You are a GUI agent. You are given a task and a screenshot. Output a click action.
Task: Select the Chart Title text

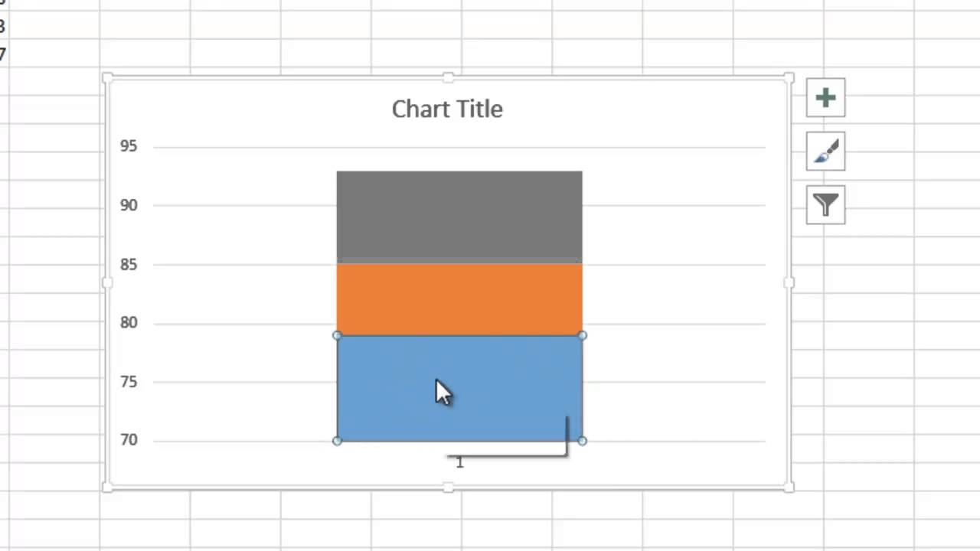[447, 109]
